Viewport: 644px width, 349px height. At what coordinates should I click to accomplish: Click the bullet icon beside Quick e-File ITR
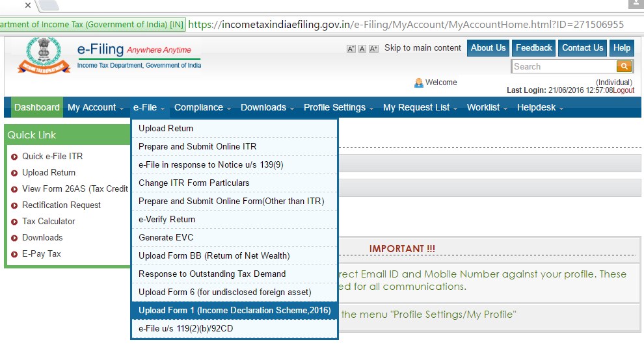14,157
